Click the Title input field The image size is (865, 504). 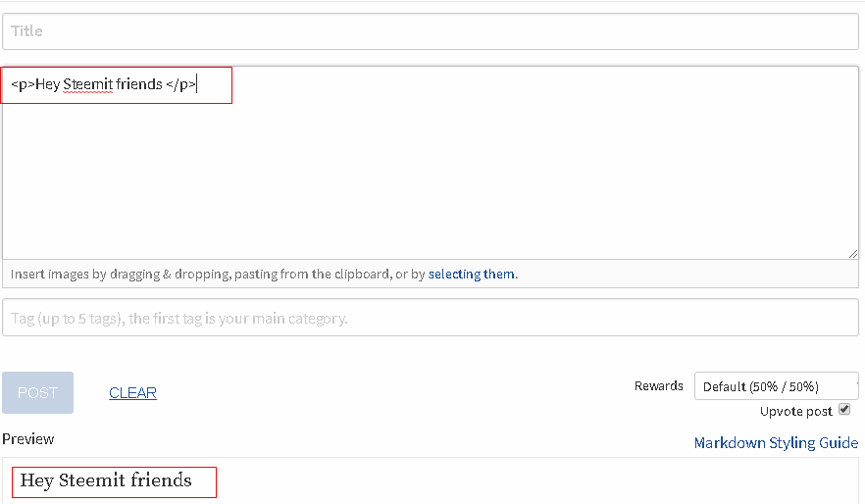click(x=430, y=31)
